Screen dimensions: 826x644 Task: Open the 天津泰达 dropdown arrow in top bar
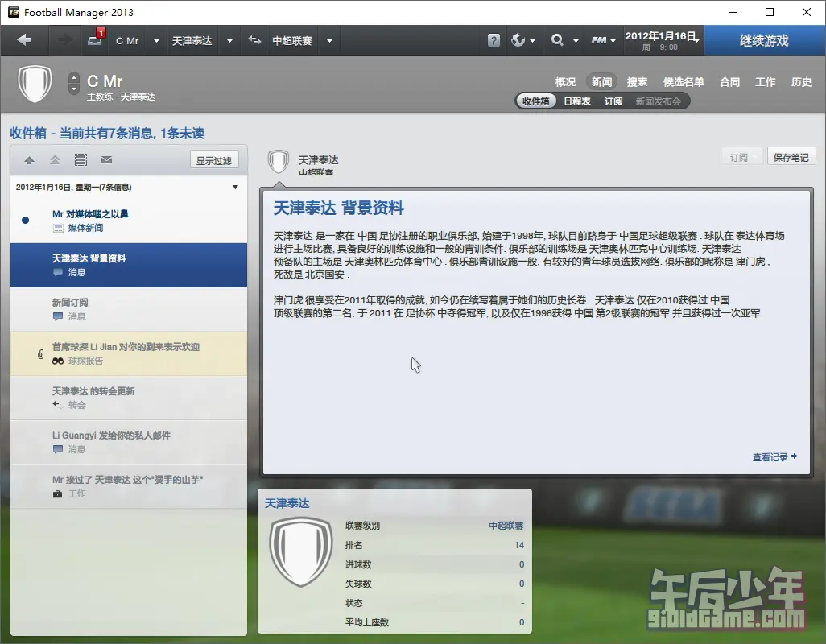[x=229, y=41]
